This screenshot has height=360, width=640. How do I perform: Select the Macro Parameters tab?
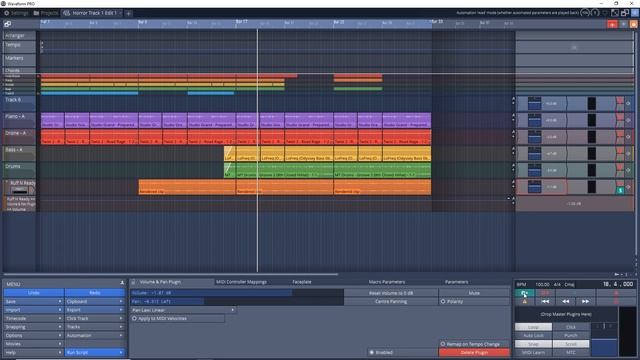tap(387, 282)
